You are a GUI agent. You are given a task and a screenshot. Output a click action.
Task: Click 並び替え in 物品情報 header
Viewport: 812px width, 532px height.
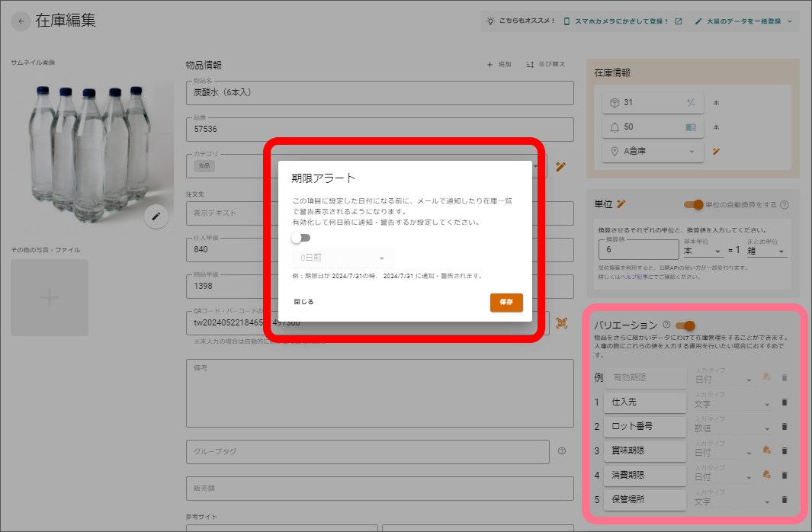click(x=545, y=64)
